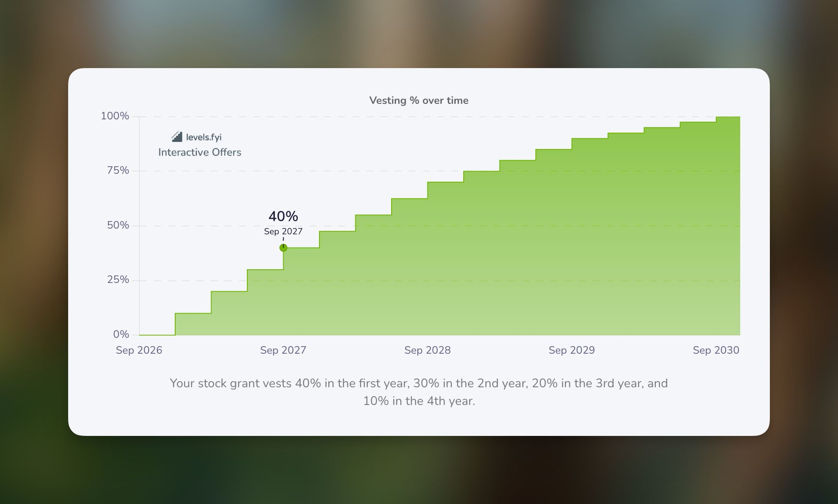Click the levels.fyi staircase logo icon

(x=177, y=137)
